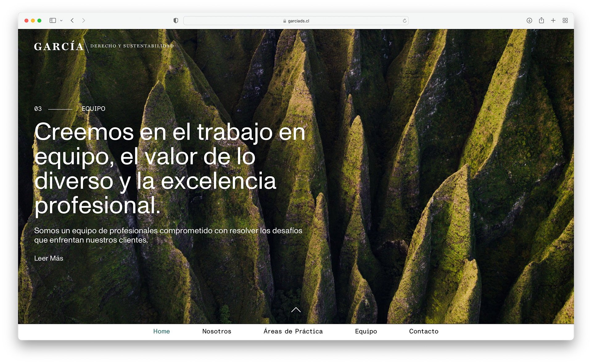
Task: Open the Share sheet icon
Action: 541,21
